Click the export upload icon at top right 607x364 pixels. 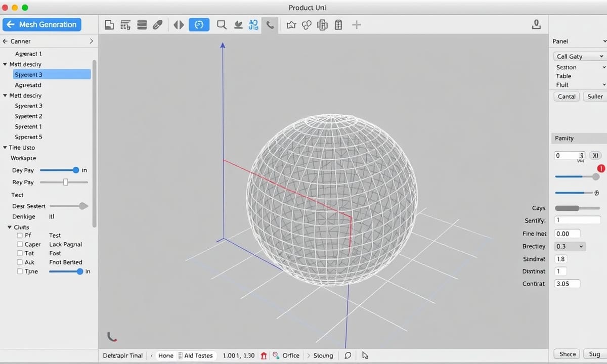click(x=537, y=24)
